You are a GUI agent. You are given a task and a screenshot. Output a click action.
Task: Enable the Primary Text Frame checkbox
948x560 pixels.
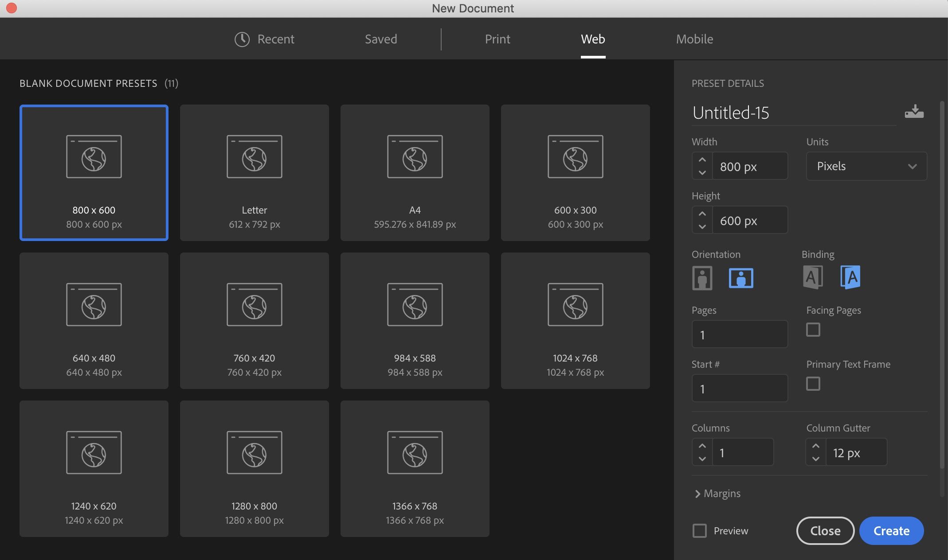click(813, 384)
